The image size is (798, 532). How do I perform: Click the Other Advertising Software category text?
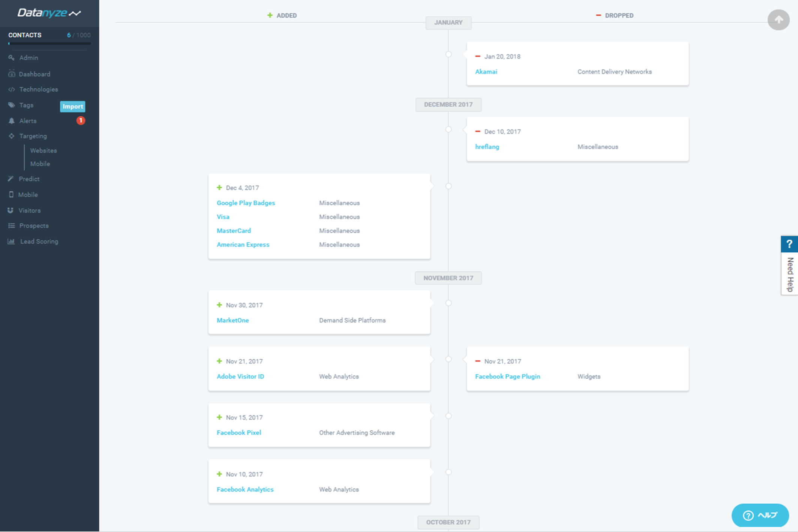(x=357, y=433)
